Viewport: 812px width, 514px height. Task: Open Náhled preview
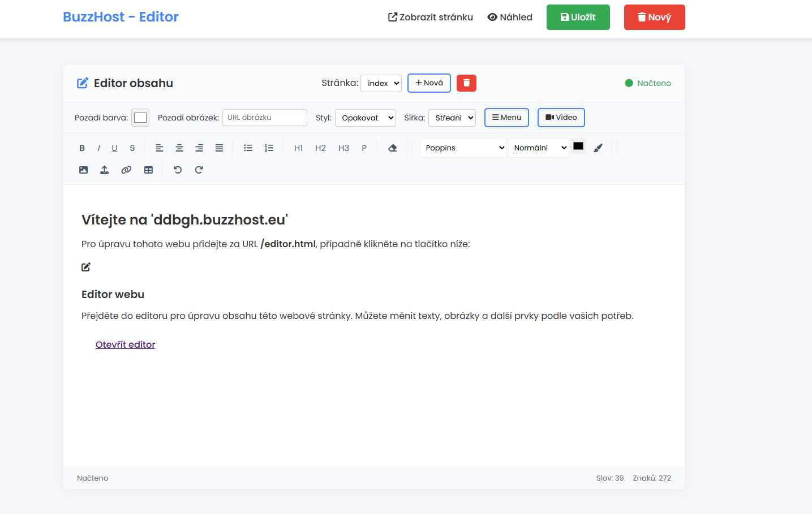point(510,17)
